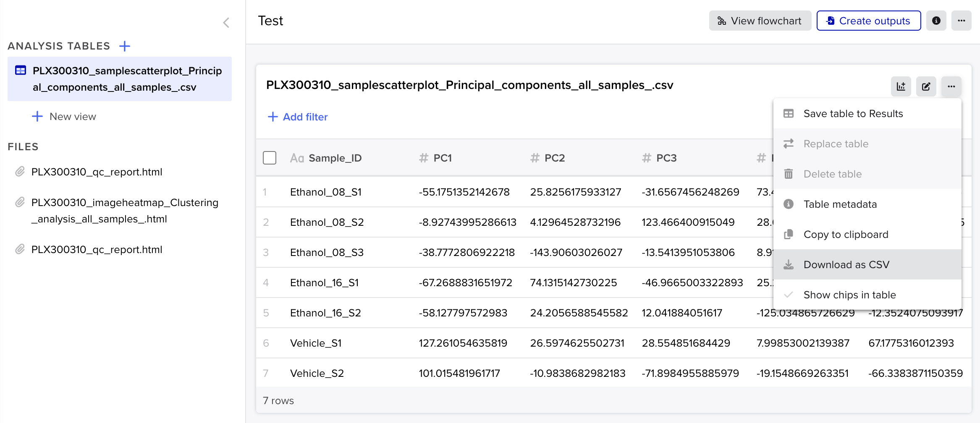Click the chart visualization icon

click(x=901, y=86)
